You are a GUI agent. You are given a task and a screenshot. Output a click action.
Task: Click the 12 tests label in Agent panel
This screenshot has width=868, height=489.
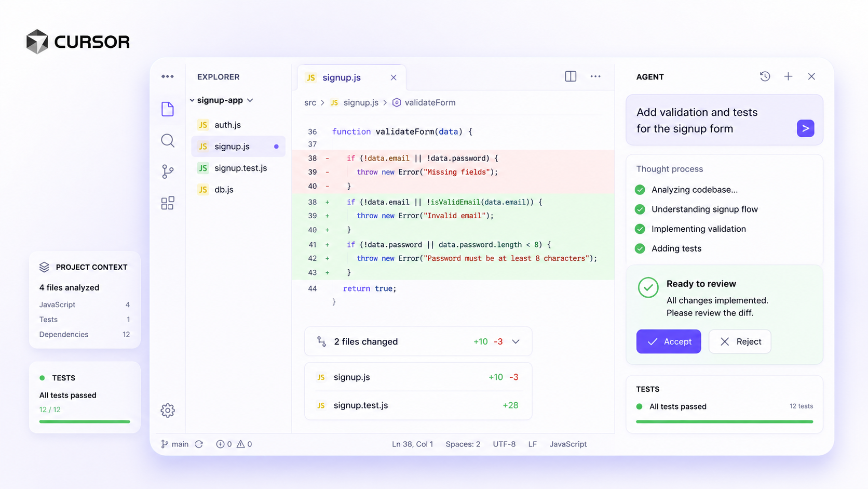tap(801, 406)
